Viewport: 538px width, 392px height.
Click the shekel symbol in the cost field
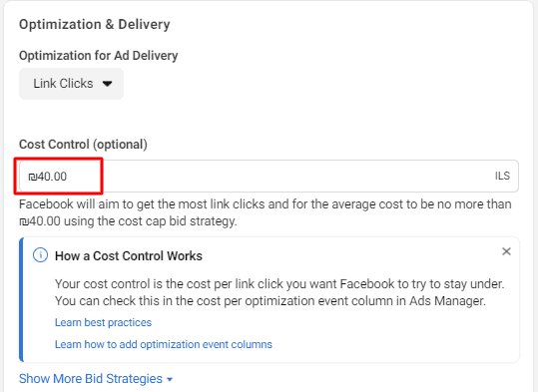32,177
